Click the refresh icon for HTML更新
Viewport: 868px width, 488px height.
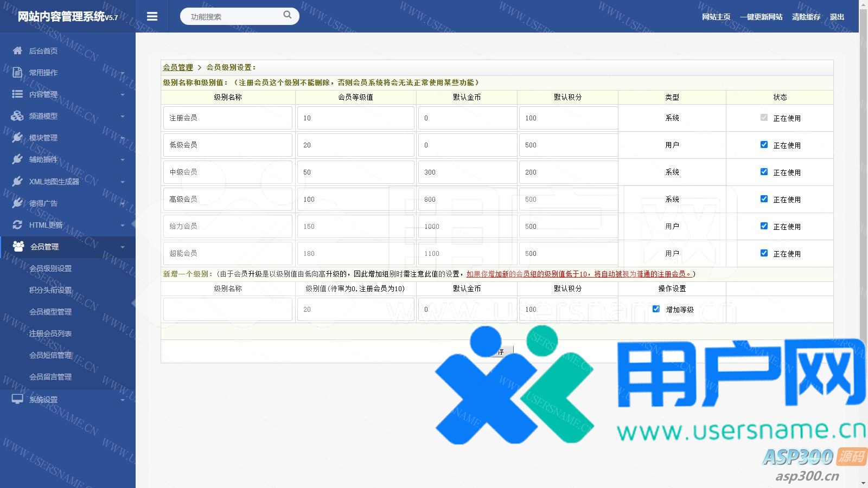(x=17, y=224)
